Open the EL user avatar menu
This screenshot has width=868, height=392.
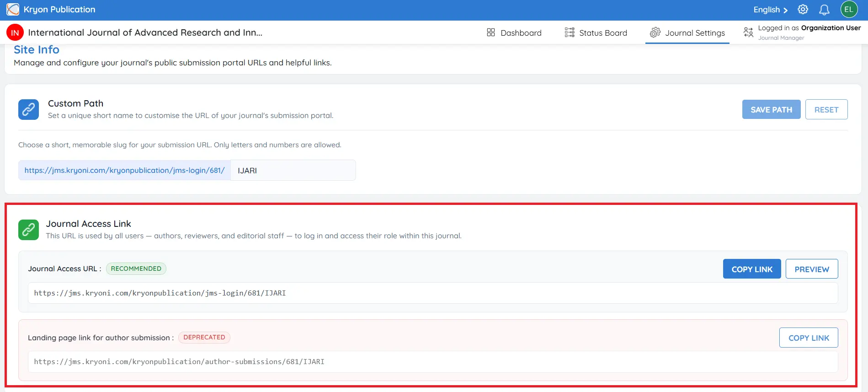point(849,10)
